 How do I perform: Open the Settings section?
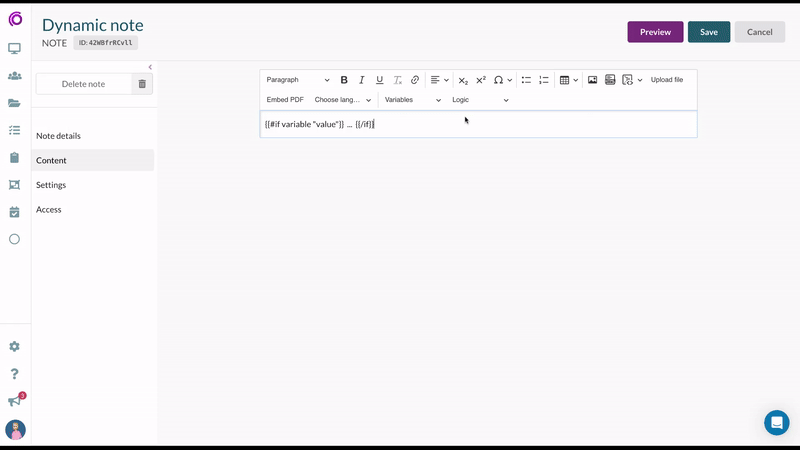click(x=51, y=185)
